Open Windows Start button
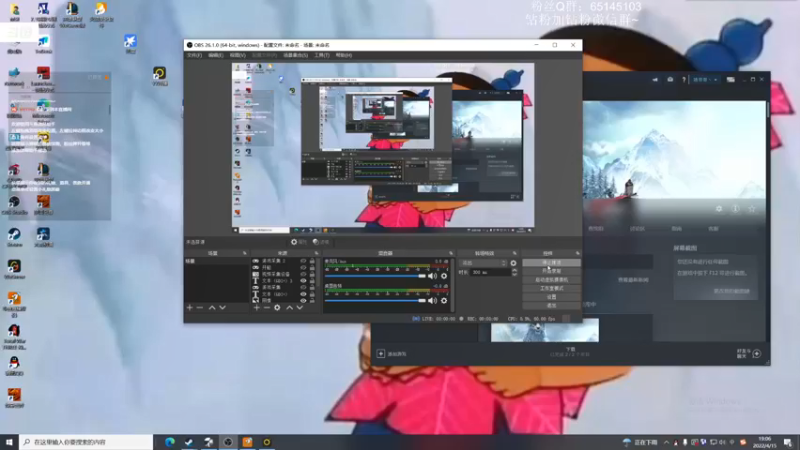800x450 pixels. (9, 442)
